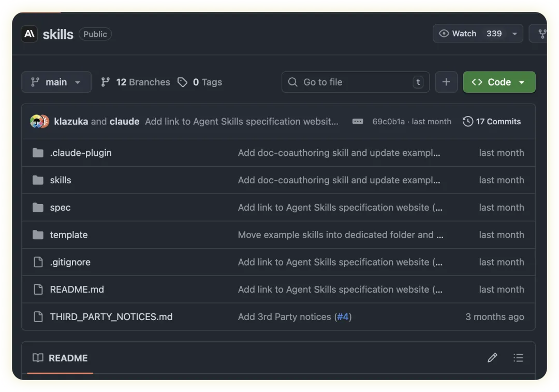Screen dimensions: 559x392
Task: Open the README.md file
Action: (77, 289)
